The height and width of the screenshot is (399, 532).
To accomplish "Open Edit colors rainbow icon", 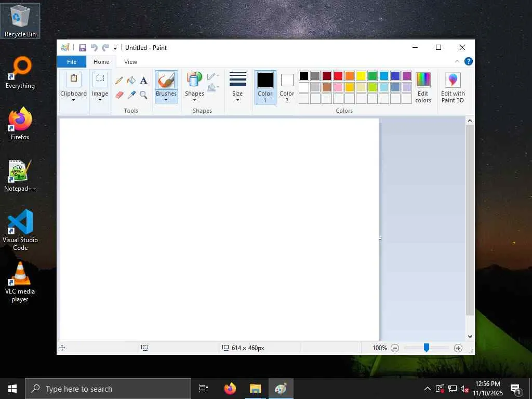I will pos(423,80).
